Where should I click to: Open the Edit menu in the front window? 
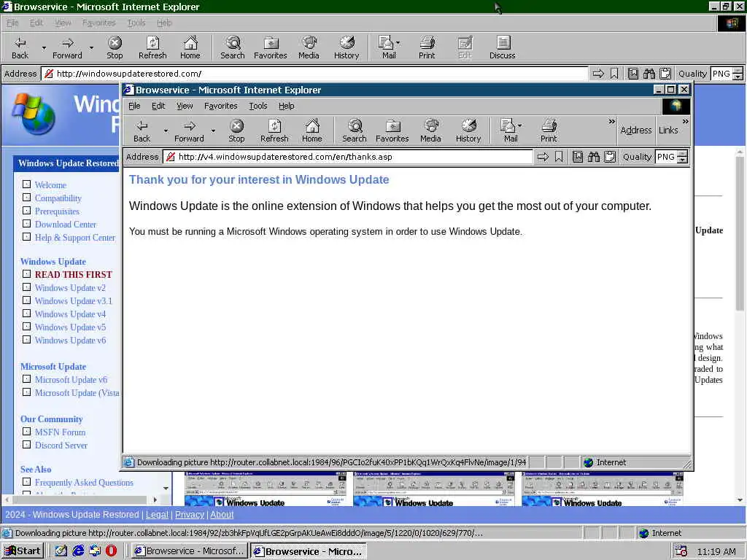click(x=158, y=106)
